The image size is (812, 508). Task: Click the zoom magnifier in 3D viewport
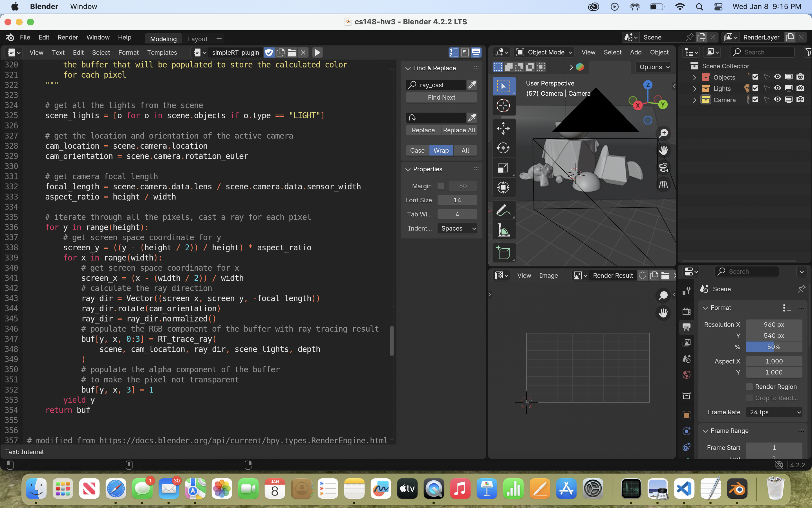(663, 133)
